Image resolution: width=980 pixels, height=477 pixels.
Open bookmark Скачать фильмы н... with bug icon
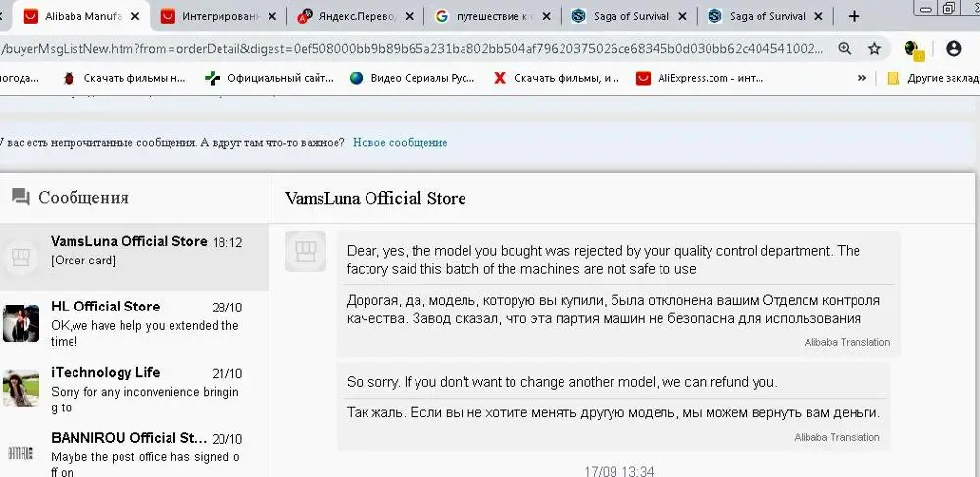pos(124,78)
